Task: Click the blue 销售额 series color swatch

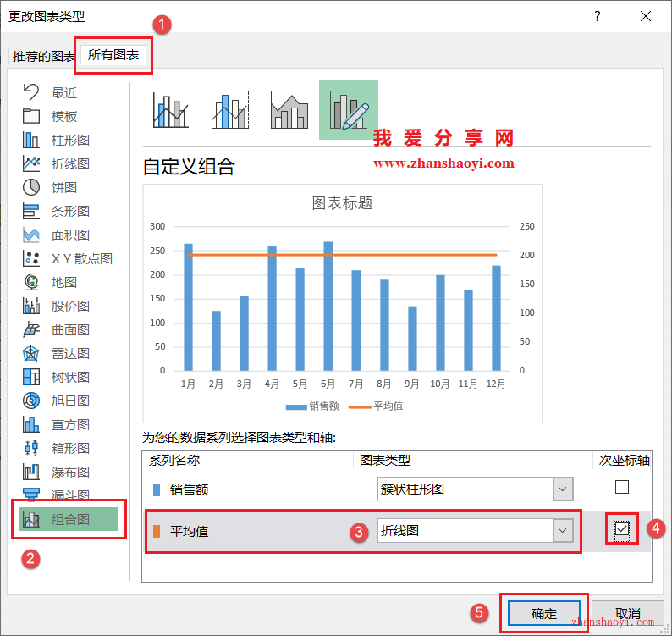Action: click(x=157, y=489)
